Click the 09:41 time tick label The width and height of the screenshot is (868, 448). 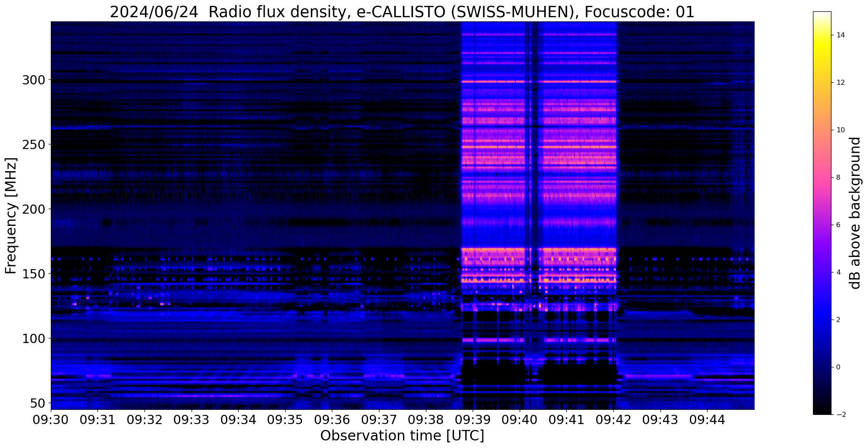point(567,420)
